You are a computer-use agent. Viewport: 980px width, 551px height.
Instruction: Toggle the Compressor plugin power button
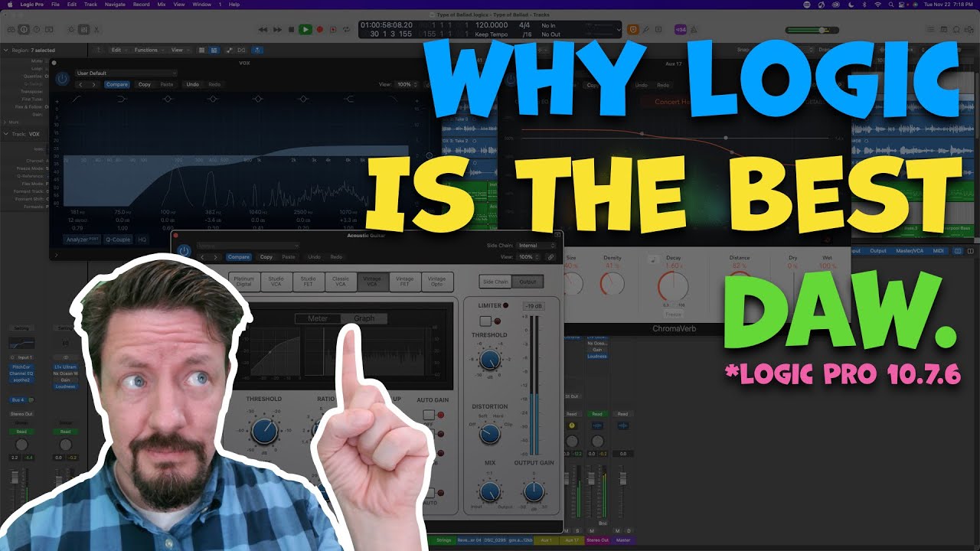(184, 250)
